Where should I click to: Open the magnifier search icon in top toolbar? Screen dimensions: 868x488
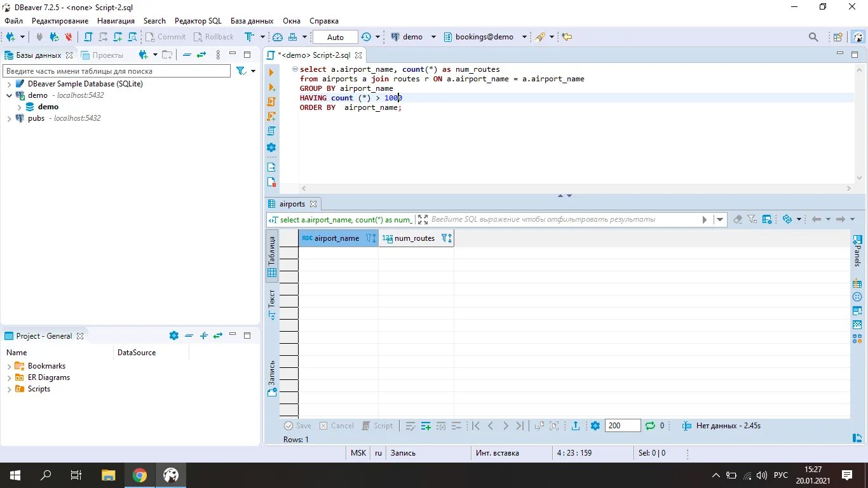coord(813,37)
